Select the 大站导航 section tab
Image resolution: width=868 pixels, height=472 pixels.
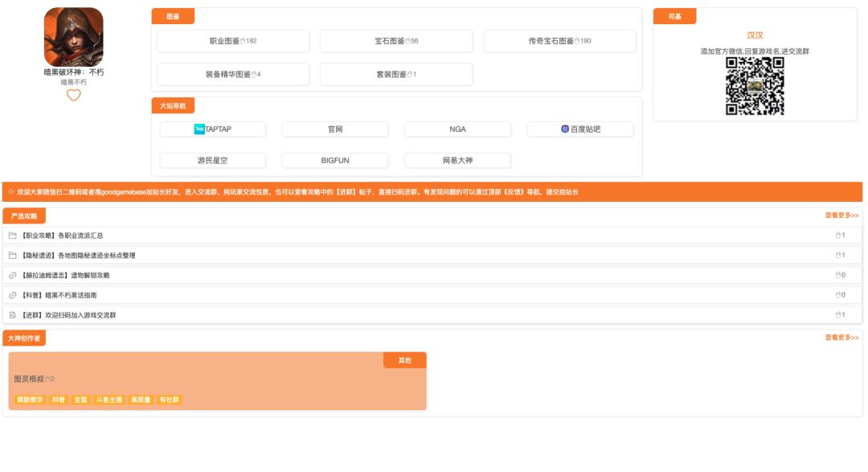[x=173, y=106]
